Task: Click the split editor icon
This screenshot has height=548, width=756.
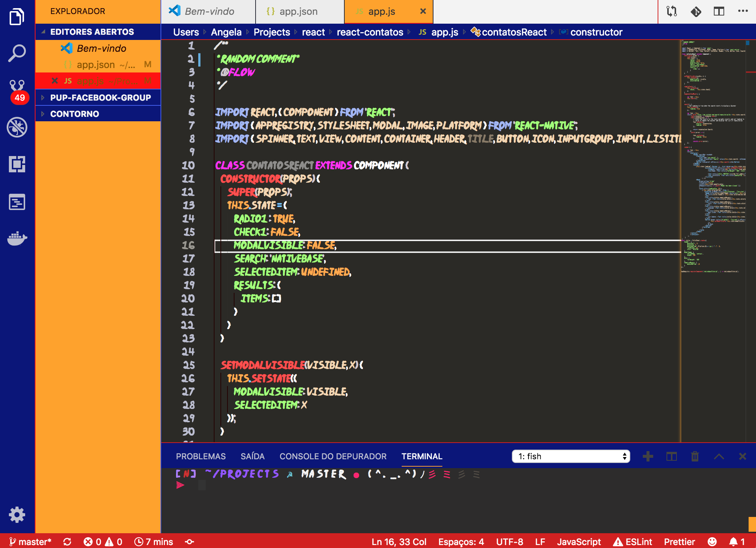Action: point(719,11)
